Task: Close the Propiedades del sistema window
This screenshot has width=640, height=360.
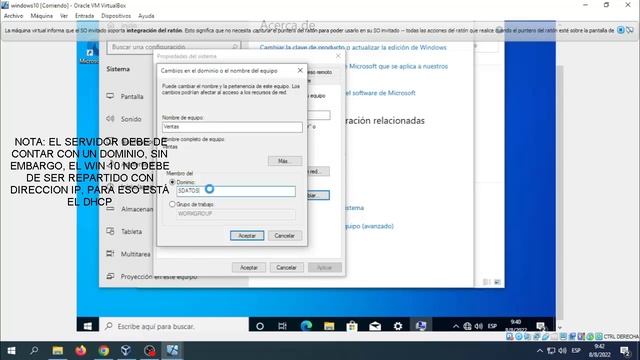Action: [x=338, y=56]
